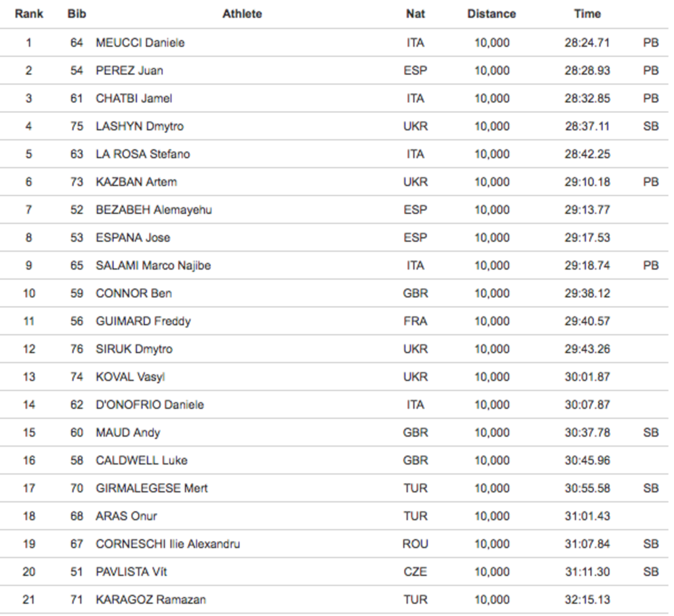Click the Bib column header
Image resolution: width=674 pixels, height=616 pixels.
tap(77, 14)
